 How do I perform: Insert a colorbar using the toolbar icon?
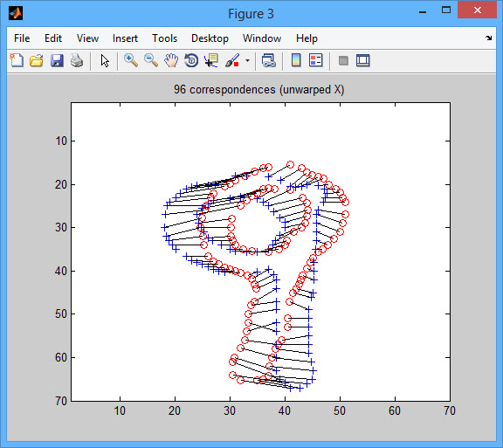coord(296,60)
